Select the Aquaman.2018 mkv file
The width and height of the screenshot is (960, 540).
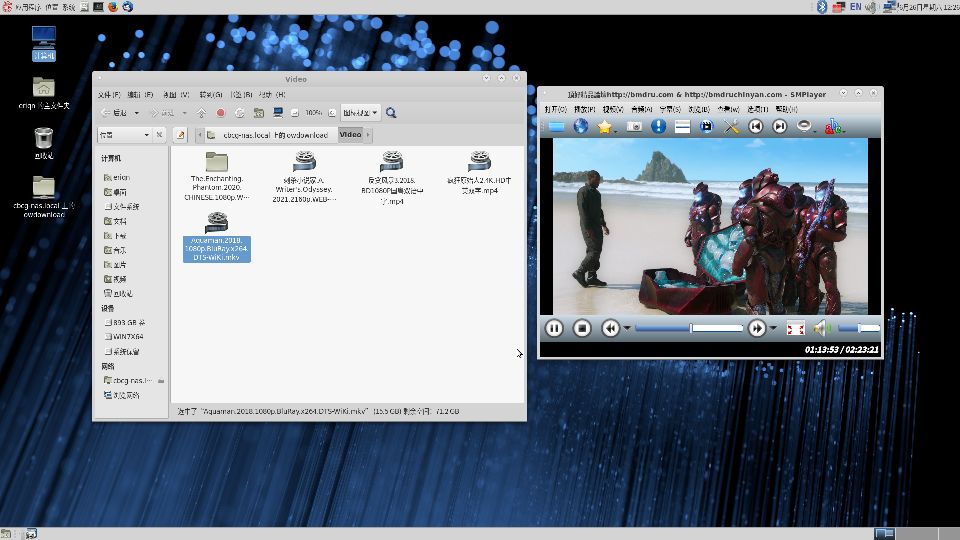[x=217, y=237]
